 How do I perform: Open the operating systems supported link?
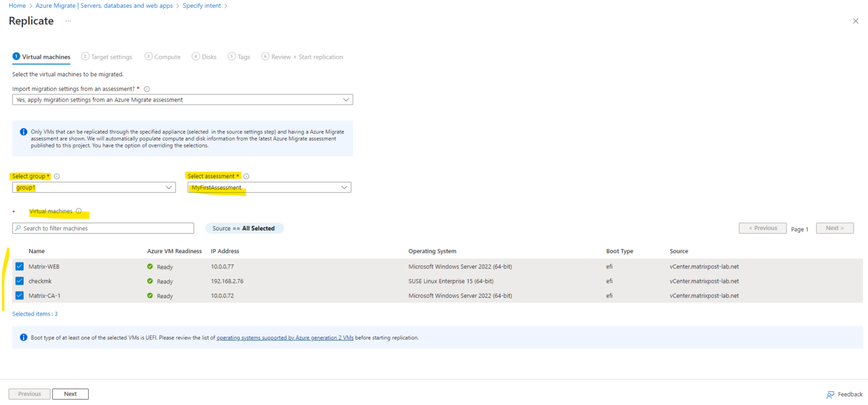pos(285,337)
